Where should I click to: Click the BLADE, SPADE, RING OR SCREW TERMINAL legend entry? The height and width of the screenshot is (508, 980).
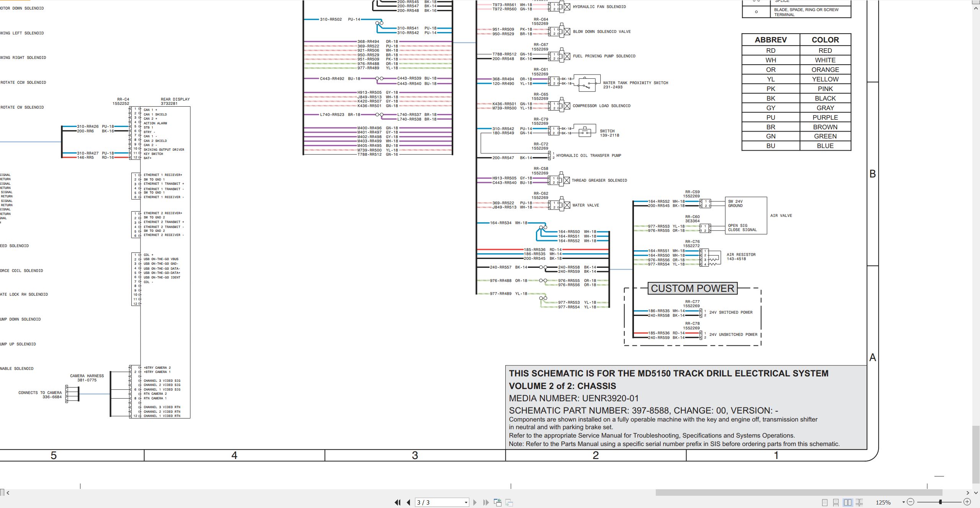point(806,12)
